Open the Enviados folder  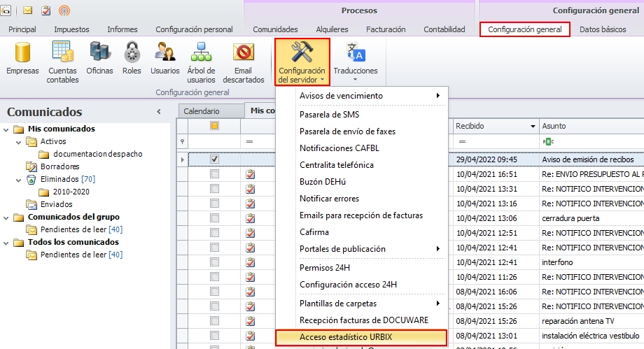click(56, 204)
